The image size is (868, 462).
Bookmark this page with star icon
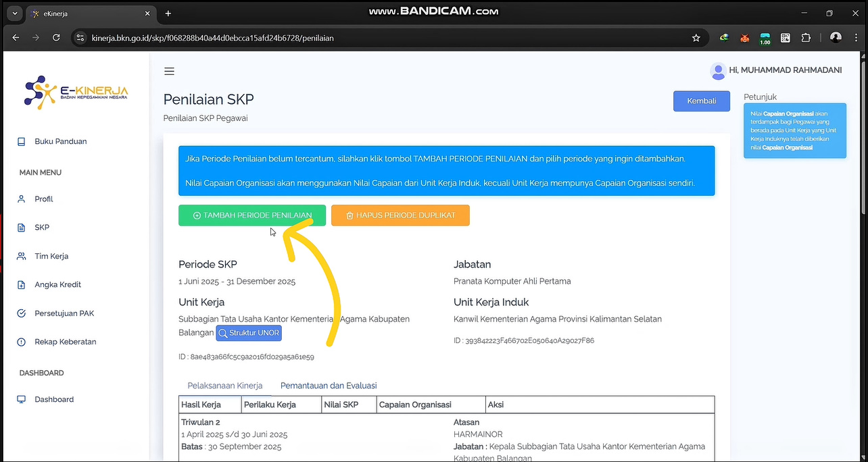pyautogui.click(x=696, y=38)
